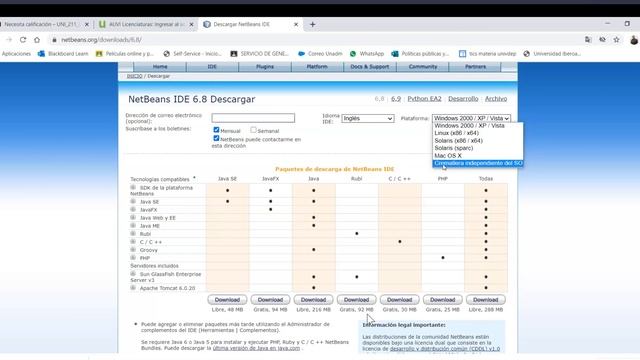640x360 pixels.
Task: Download the Rubí bundle
Action: (x=356, y=300)
